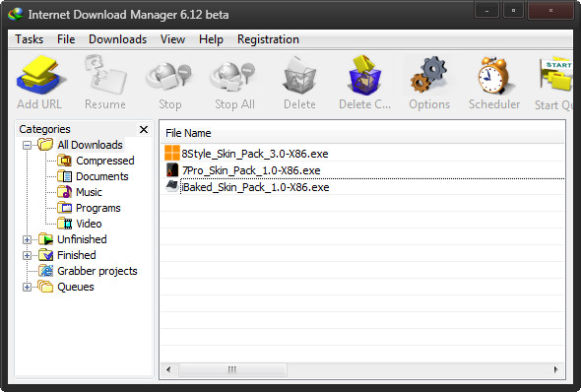Collapse the All Downloads tree node
The height and width of the screenshot is (392, 581).
pyautogui.click(x=27, y=145)
